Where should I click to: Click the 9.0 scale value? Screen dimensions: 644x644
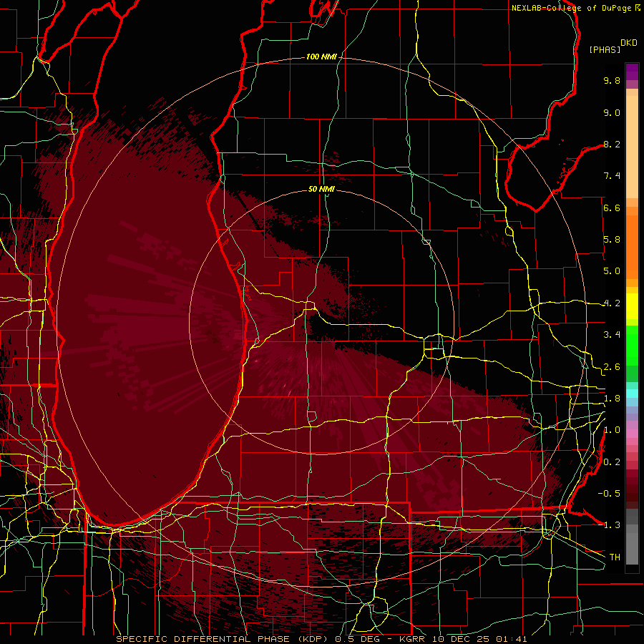(612, 112)
